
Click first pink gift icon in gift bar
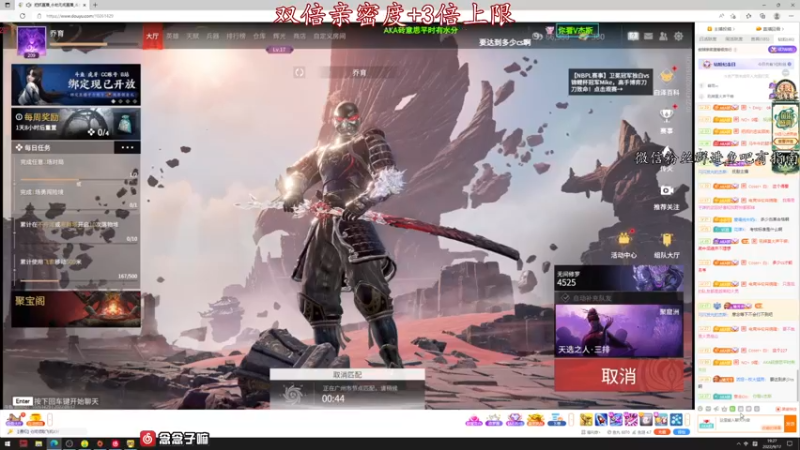(x=473, y=420)
